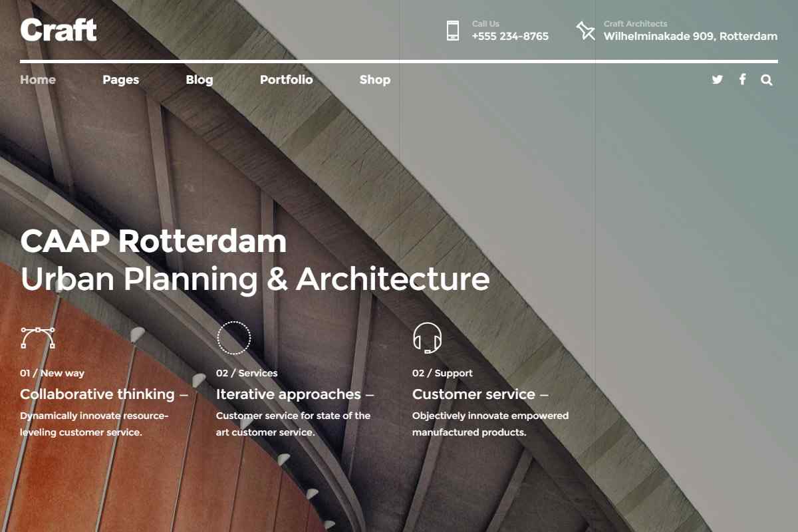The width and height of the screenshot is (798, 532).
Task: Go to the Home menu item
Action: 38,80
